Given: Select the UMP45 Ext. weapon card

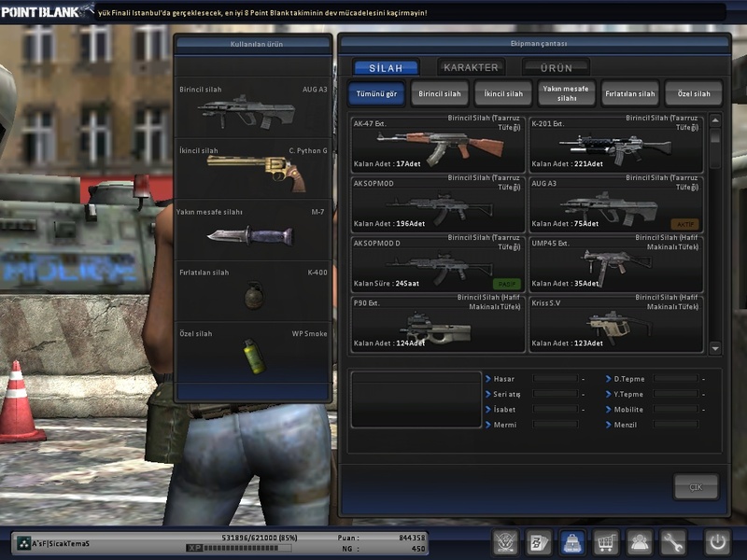Looking at the screenshot, I should (x=615, y=263).
